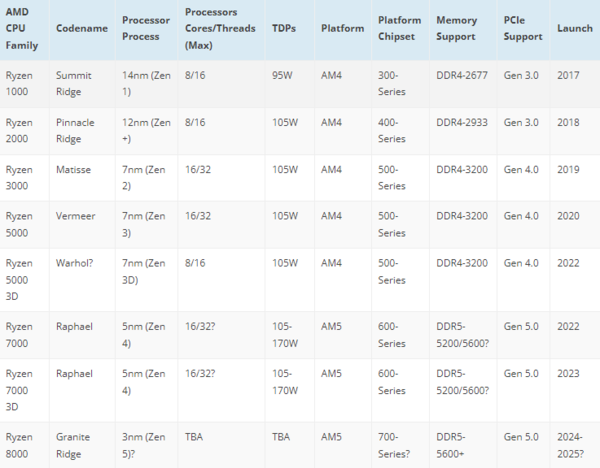Viewport: 600px width, 468px height.
Task: Click 'Gen 5.0' in the Granite Ridge row
Action: [521, 437]
